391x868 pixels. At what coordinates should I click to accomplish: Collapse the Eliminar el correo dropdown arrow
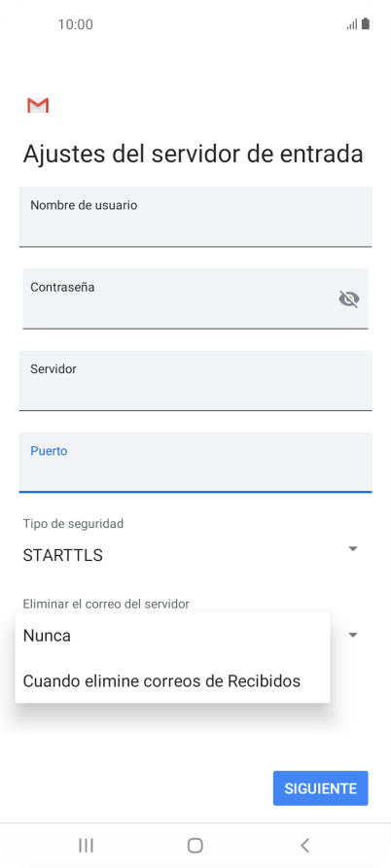(353, 635)
